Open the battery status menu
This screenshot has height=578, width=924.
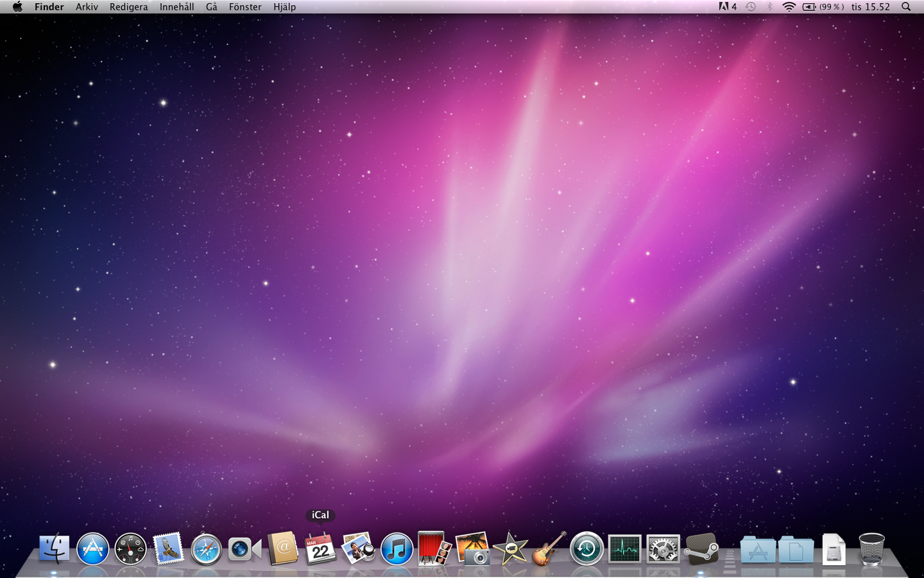pyautogui.click(x=823, y=7)
